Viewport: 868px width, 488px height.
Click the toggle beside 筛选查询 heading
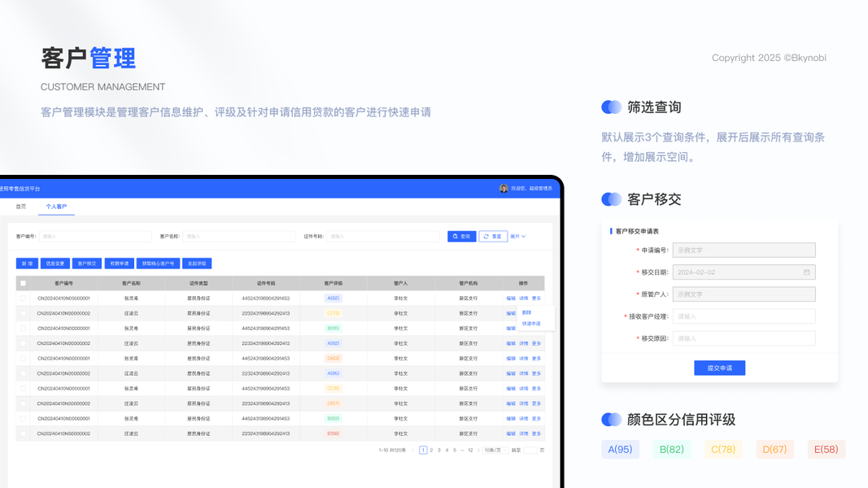(612, 107)
